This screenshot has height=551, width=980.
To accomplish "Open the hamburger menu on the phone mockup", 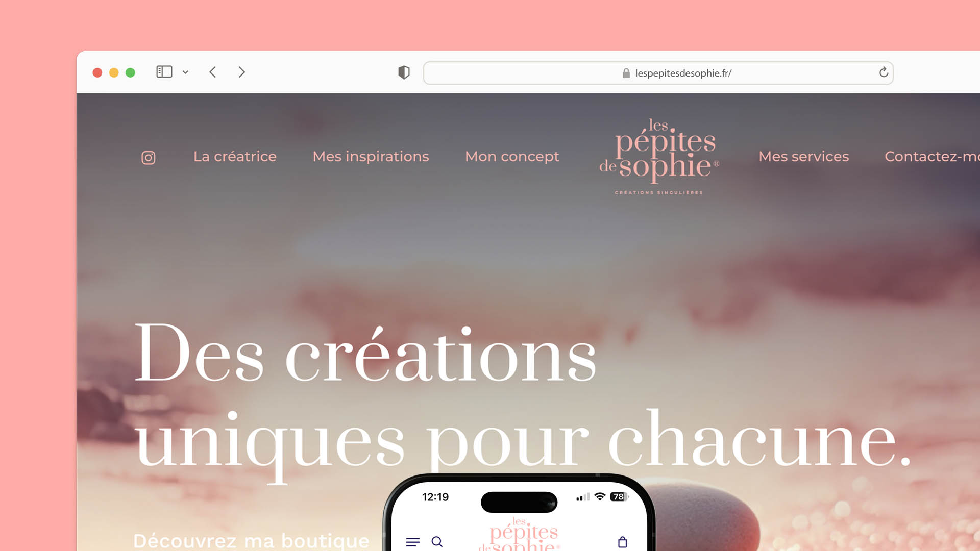I will 413,542.
